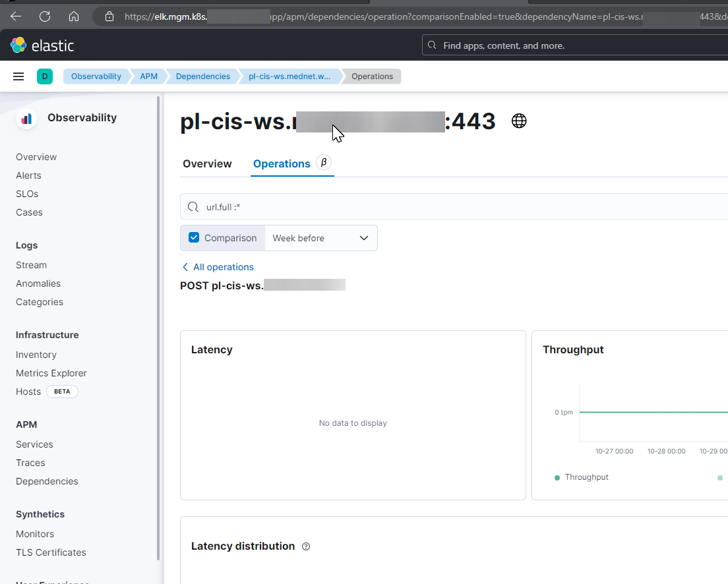
Task: Select Traces in the APM sidebar
Action: (x=30, y=462)
